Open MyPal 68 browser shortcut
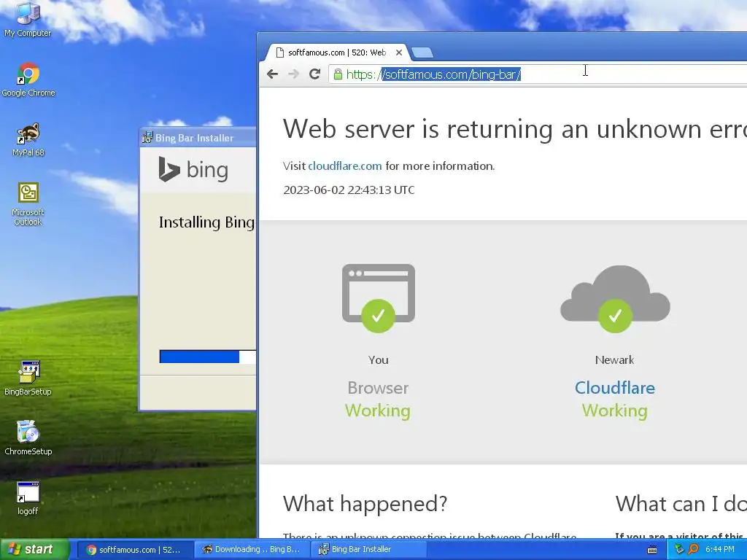 point(28,140)
